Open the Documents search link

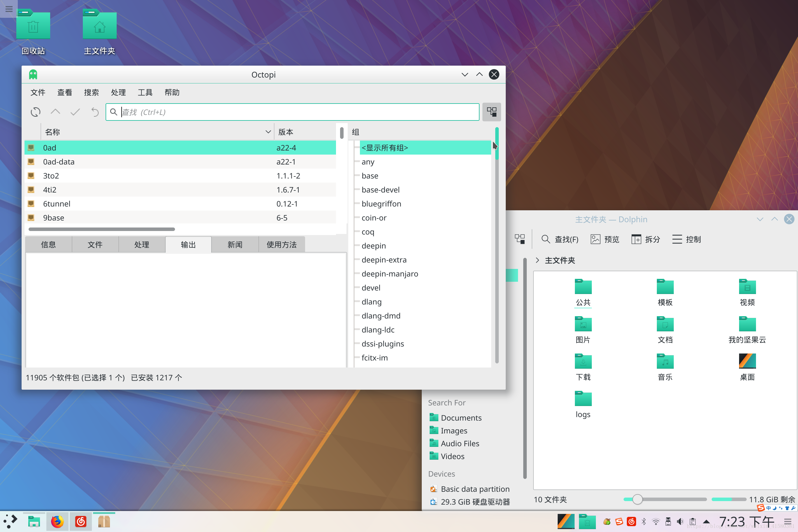(461, 418)
